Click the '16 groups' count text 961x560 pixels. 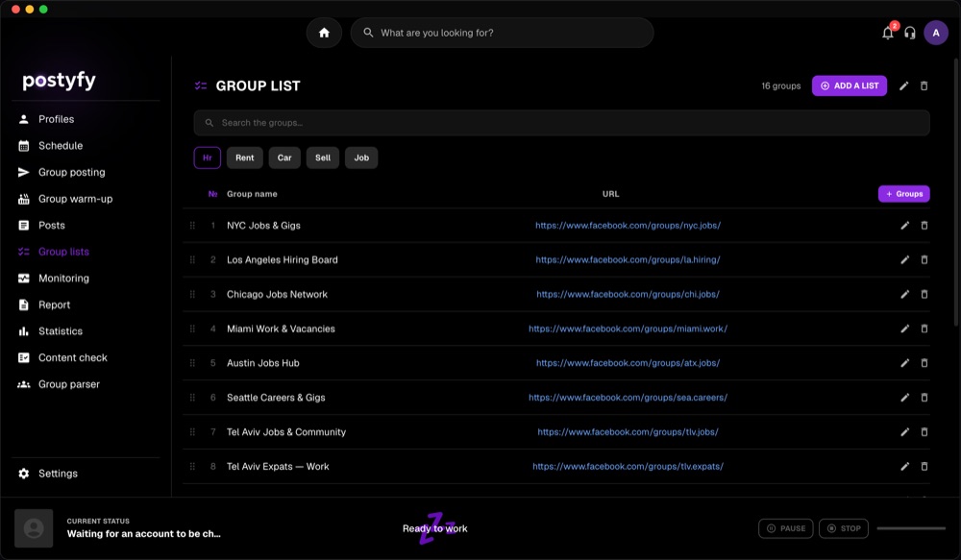pyautogui.click(x=780, y=85)
